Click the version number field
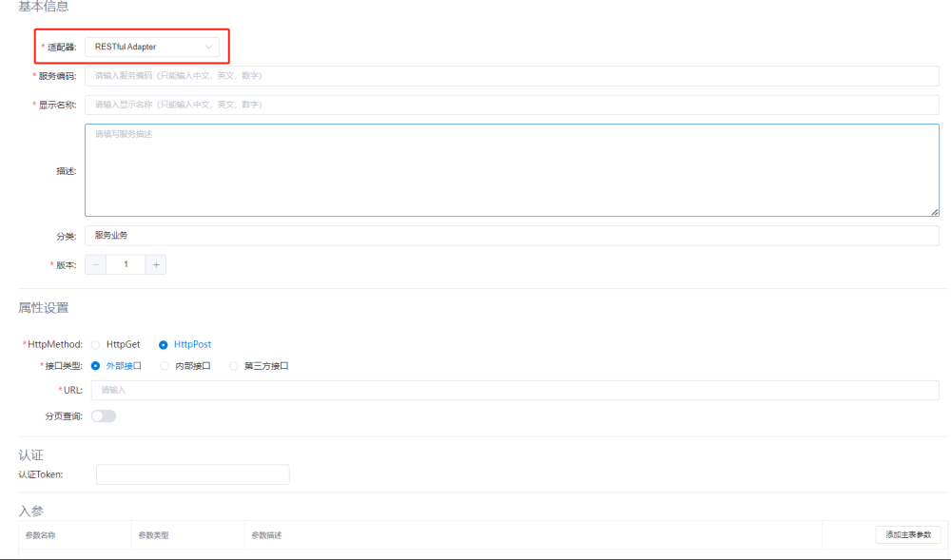 pyautogui.click(x=126, y=264)
